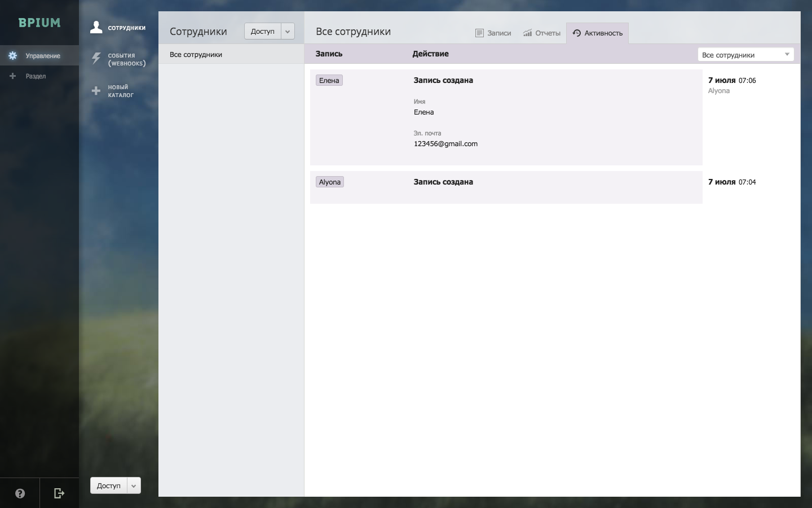The height and width of the screenshot is (508, 812).
Task: Click the Доступ button next to Сотрудники heading
Action: click(262, 32)
